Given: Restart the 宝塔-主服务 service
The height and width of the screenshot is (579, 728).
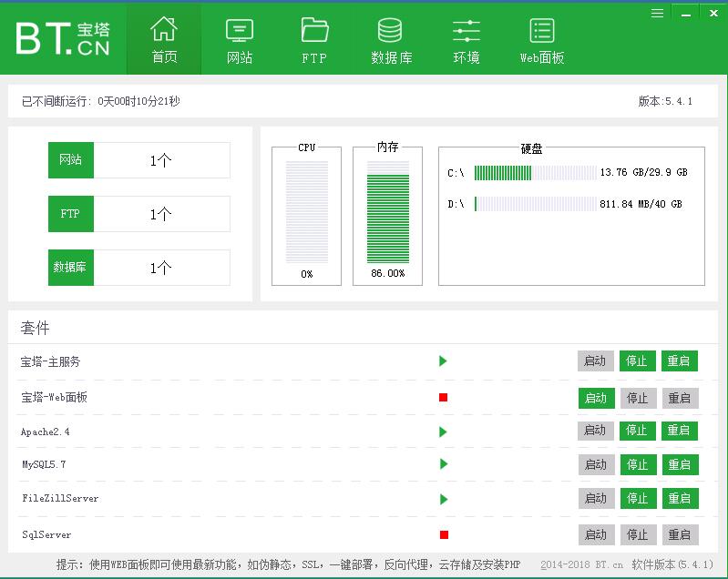Looking at the screenshot, I should [679, 361].
